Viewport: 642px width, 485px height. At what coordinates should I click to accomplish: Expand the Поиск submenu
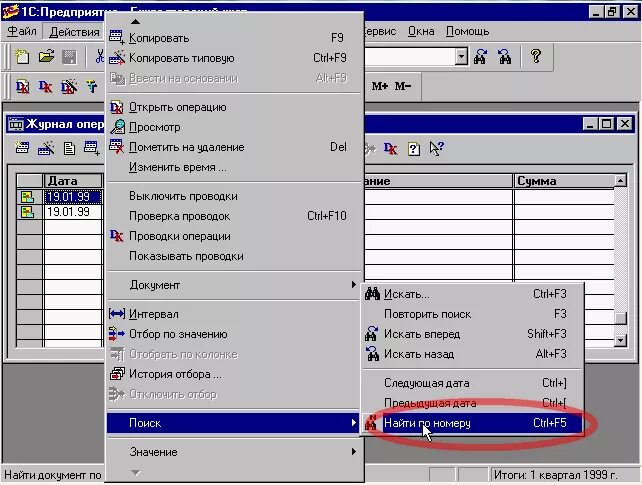[x=233, y=423]
